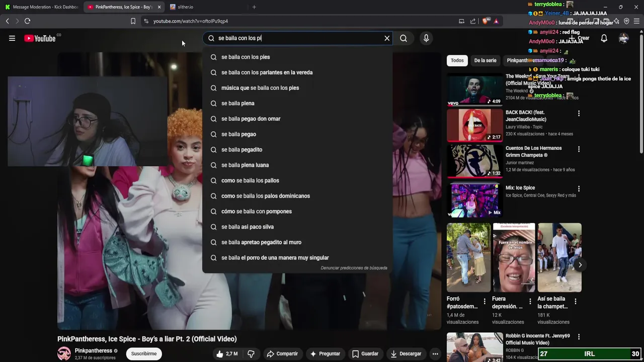
Task: Pick suggestion 'se baila plena'
Action: click(297, 103)
